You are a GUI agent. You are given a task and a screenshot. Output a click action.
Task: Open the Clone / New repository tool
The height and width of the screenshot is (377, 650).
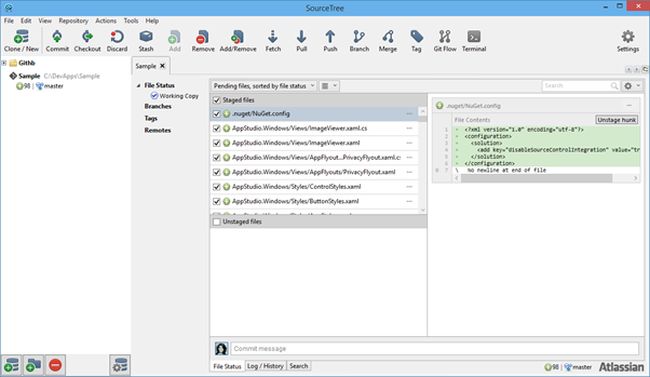coord(21,41)
